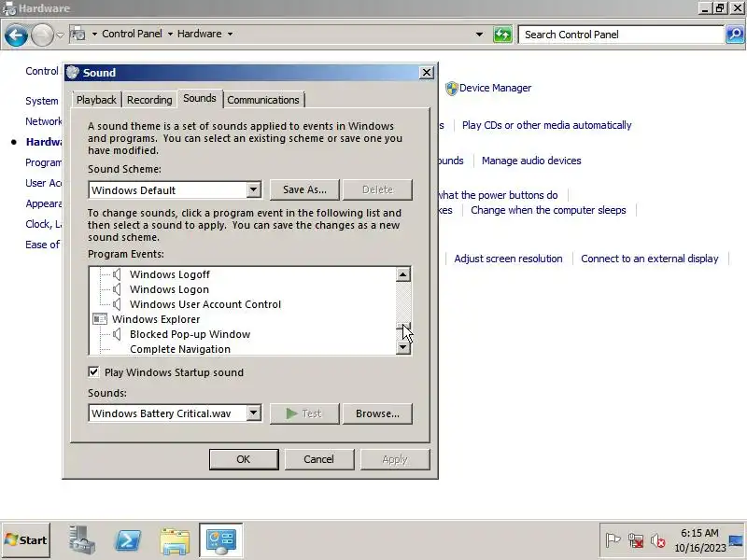
Task: Close the Sound dialog
Action: [426, 73]
